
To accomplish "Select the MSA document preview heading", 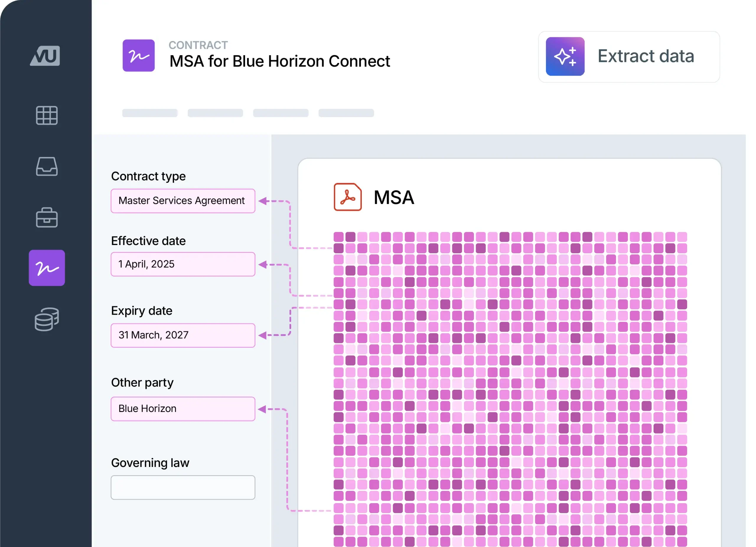I will pyautogui.click(x=394, y=197).
